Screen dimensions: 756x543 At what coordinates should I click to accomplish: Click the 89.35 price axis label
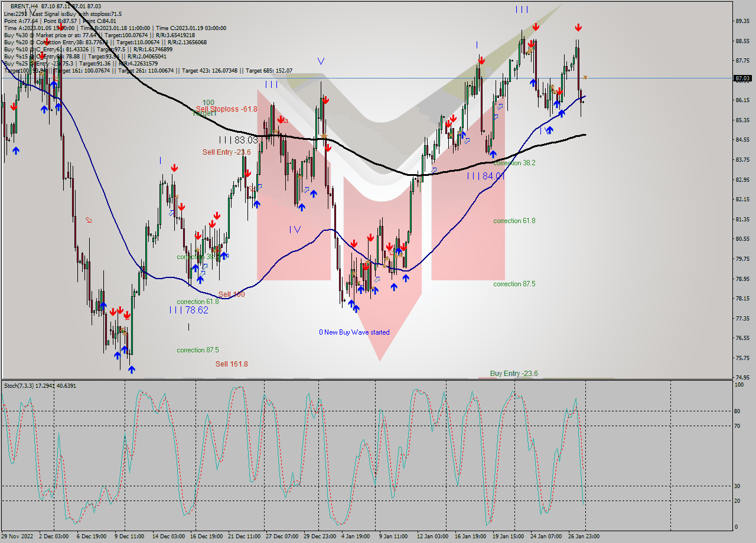(743, 21)
